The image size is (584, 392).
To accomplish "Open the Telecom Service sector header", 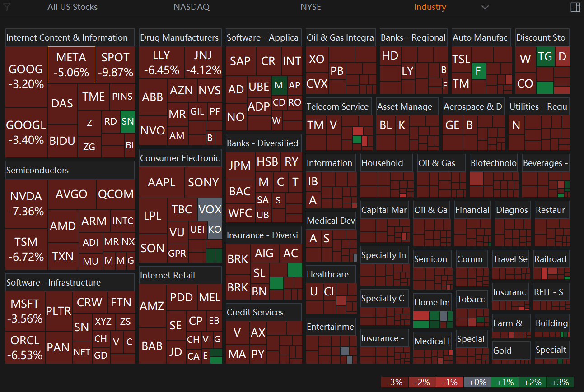I will (x=339, y=107).
